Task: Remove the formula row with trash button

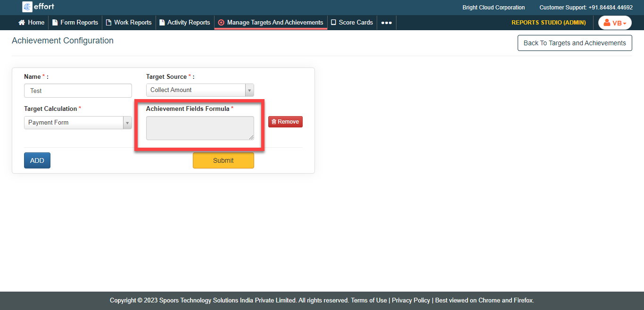Action: pos(285,122)
